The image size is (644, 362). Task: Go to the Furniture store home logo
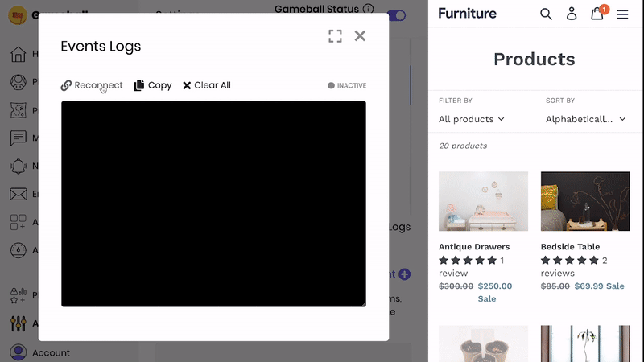(468, 14)
